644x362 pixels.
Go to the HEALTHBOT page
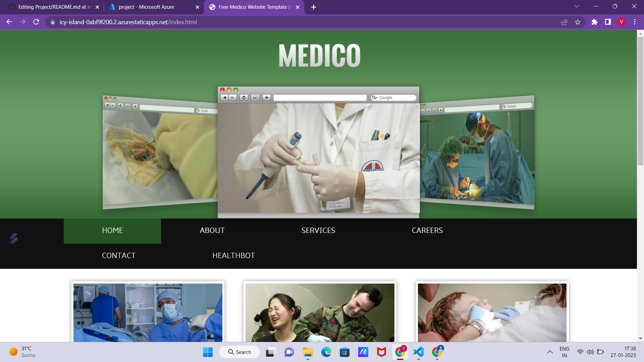click(x=233, y=256)
